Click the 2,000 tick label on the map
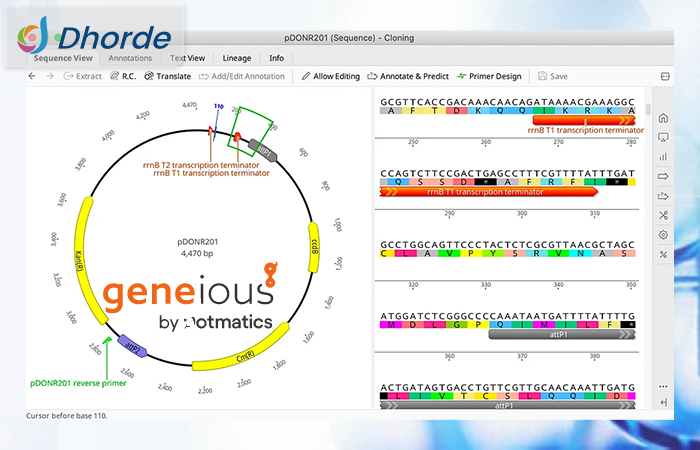This screenshot has height=450, width=700. (244, 383)
